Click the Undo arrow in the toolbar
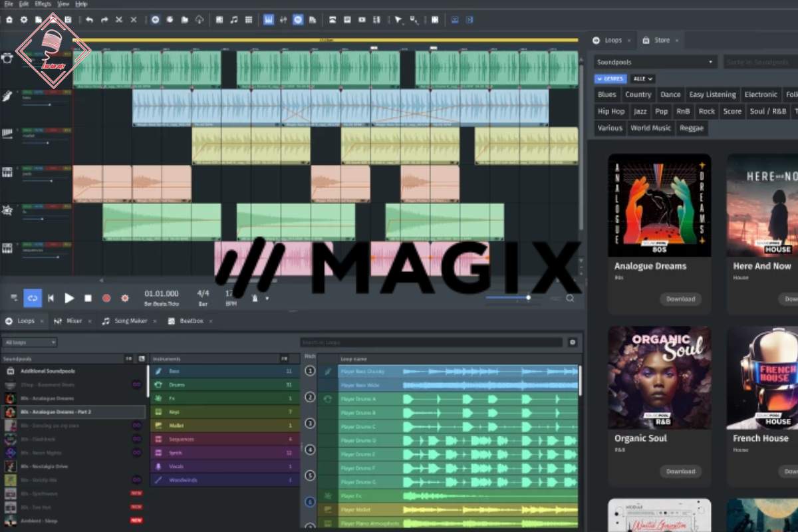798x532 pixels. (x=90, y=20)
